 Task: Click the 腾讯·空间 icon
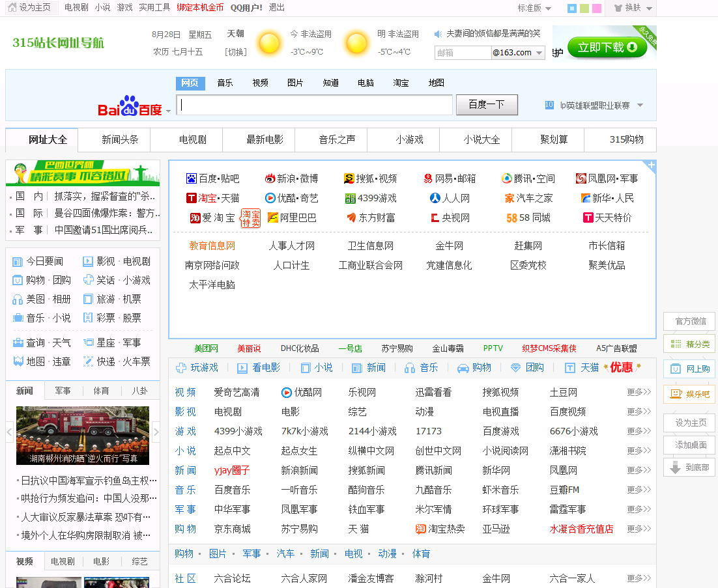click(506, 178)
